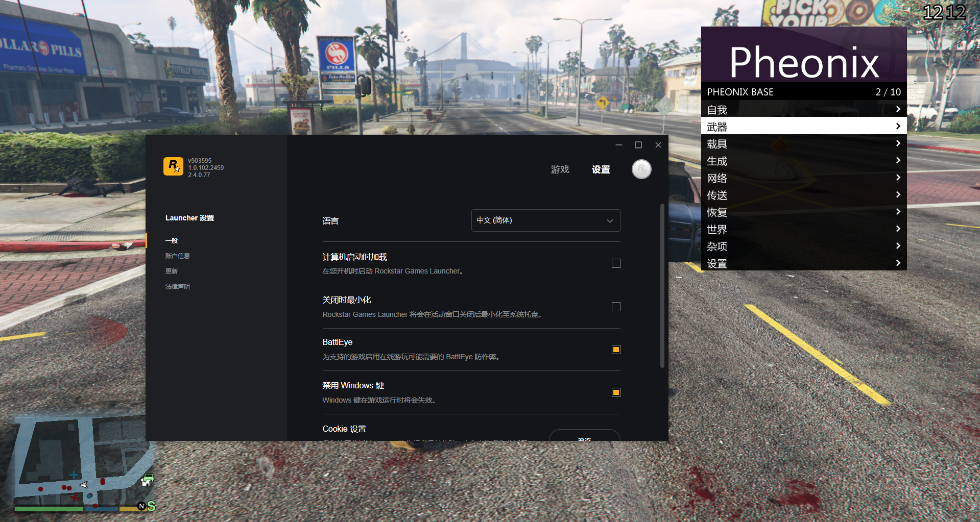Minimize the Rockstar Launcher window
980x522 pixels.
point(619,145)
